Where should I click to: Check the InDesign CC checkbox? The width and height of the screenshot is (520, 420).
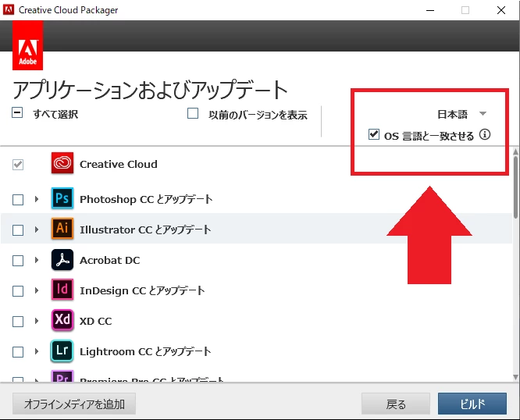(x=18, y=291)
